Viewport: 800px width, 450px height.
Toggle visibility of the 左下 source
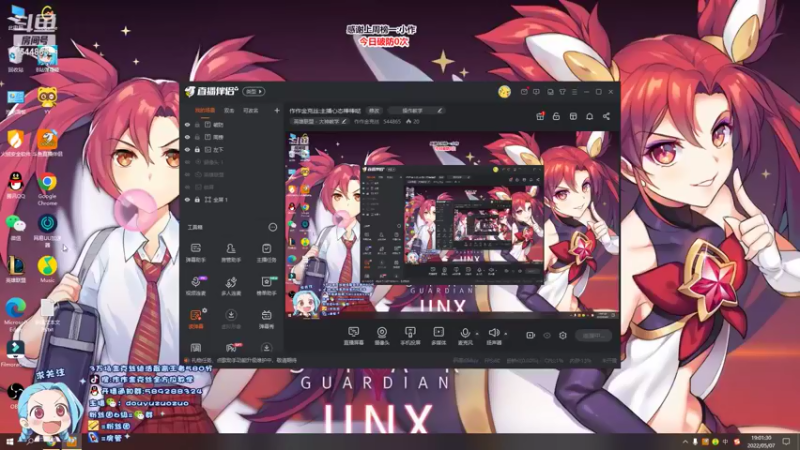[x=187, y=149]
